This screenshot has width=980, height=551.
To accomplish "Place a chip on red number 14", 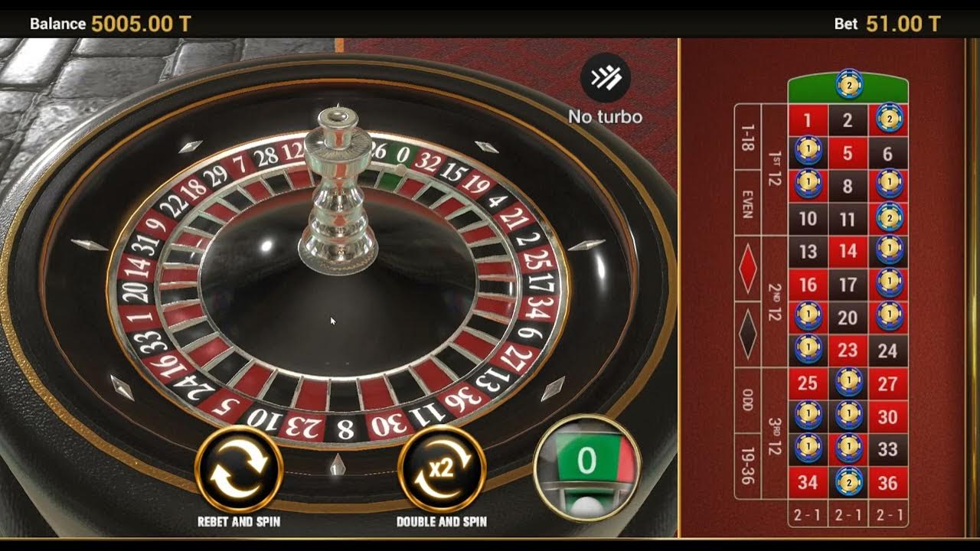I will (x=848, y=251).
